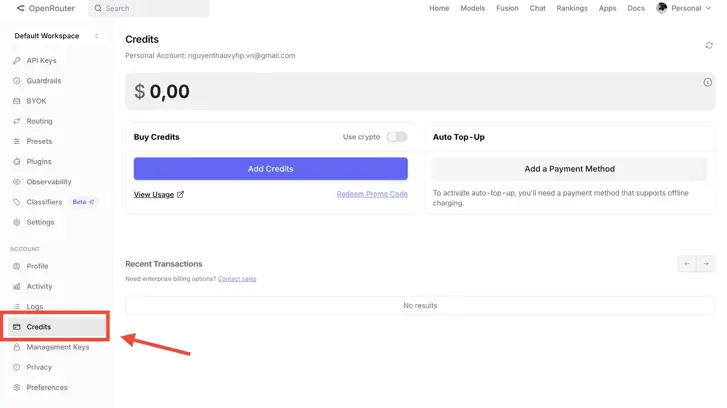This screenshot has width=727, height=408.
Task: Click the No results row
Action: click(x=420, y=306)
